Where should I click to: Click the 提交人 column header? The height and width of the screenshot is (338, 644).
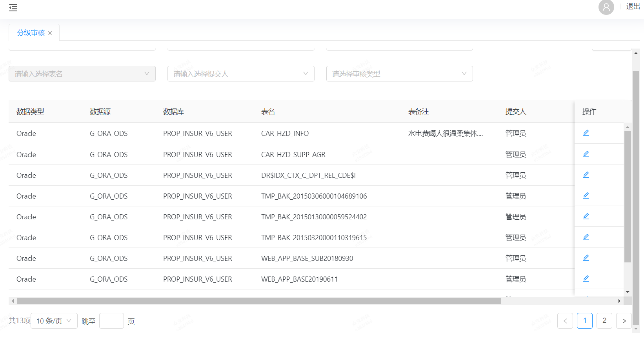[516, 112]
